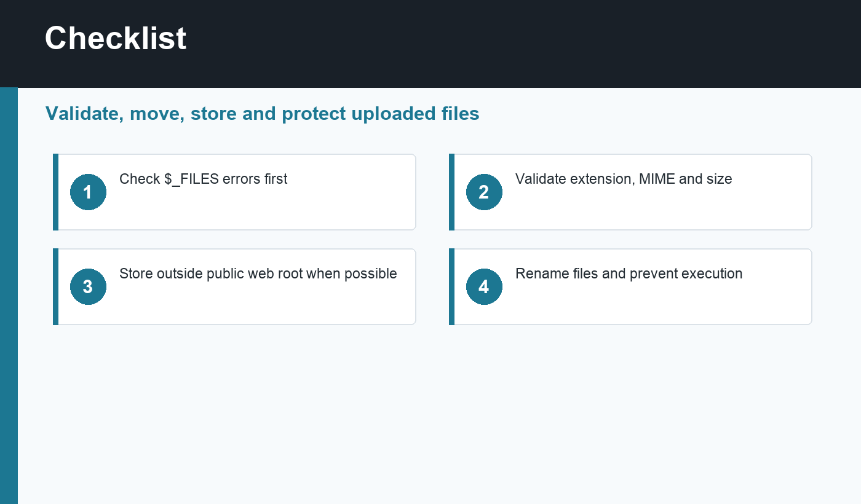This screenshot has height=504, width=861.
Task: Select 'Check $_FILES errors first' text
Action: pyautogui.click(x=203, y=179)
